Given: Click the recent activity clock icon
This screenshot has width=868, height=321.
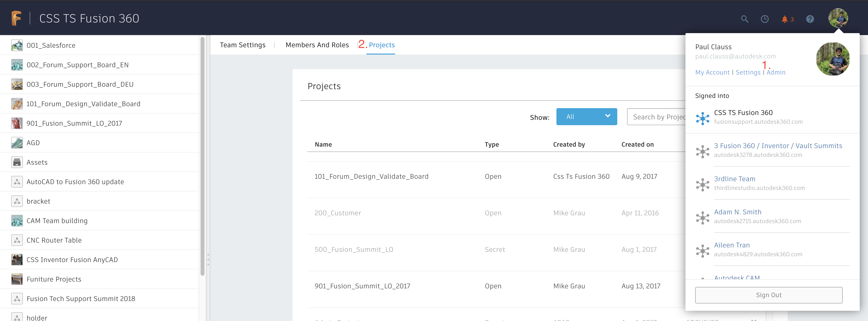Looking at the screenshot, I should click(x=765, y=19).
